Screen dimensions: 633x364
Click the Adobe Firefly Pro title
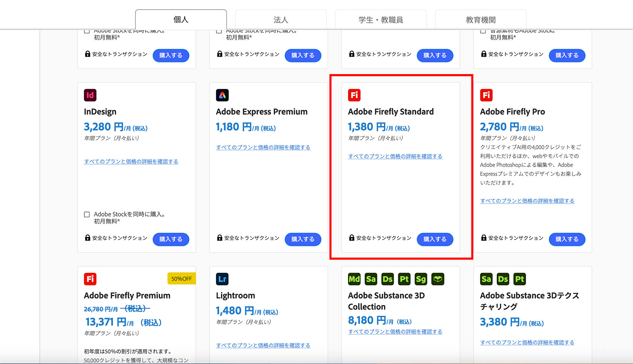[x=512, y=112]
